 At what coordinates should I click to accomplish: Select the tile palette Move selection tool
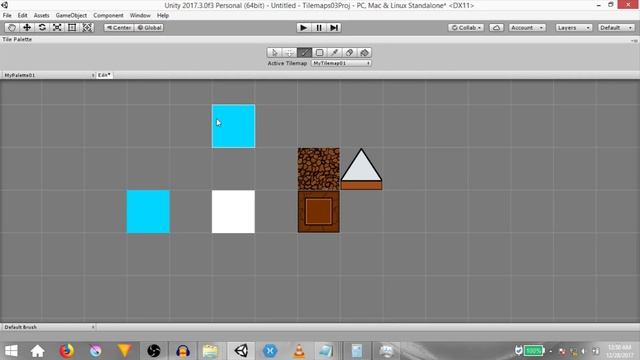[x=289, y=53]
